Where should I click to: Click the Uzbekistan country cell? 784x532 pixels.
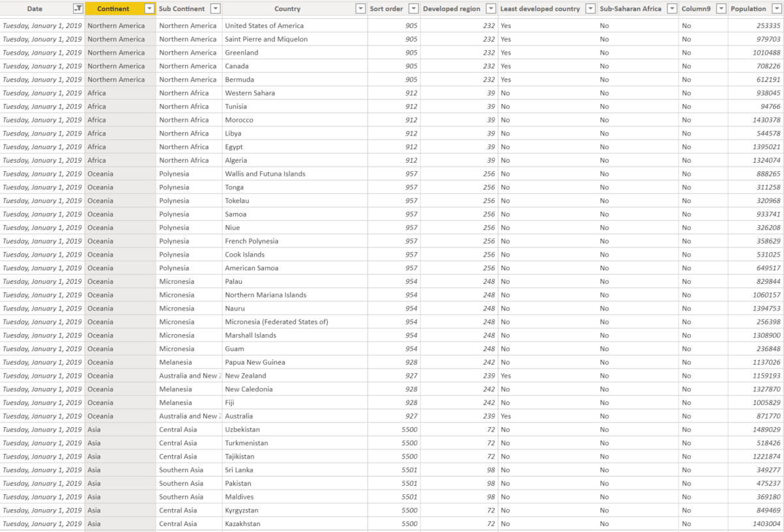[x=295, y=430]
